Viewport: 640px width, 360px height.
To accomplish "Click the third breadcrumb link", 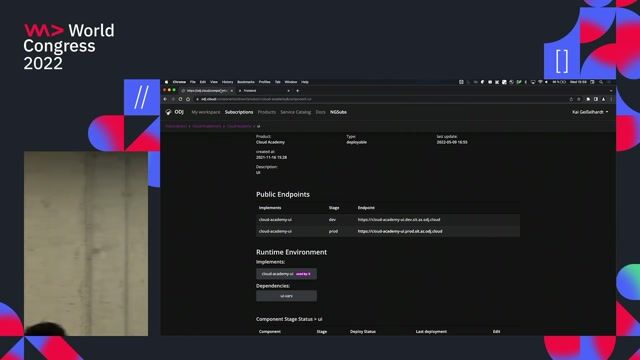I will coord(239,126).
